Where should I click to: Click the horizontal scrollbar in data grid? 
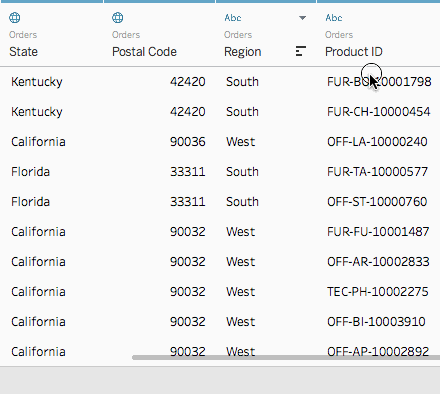(x=286, y=357)
